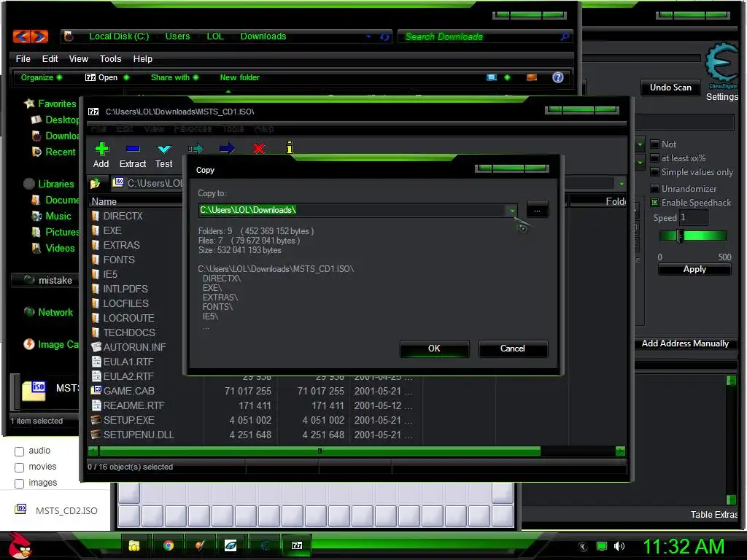This screenshot has height=560, width=747.
Task: Click the speedhack speed slider handle
Action: (681, 236)
